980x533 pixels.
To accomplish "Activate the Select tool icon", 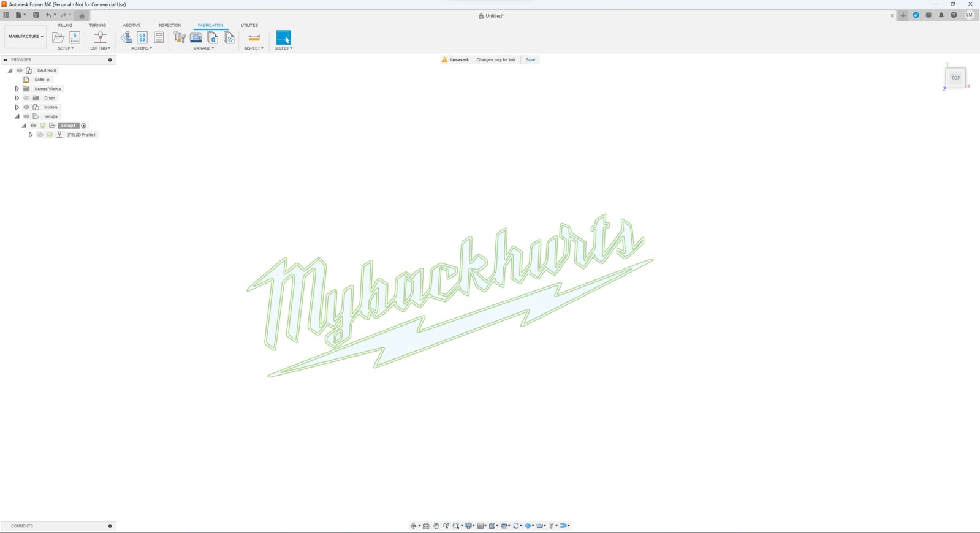I will point(283,37).
